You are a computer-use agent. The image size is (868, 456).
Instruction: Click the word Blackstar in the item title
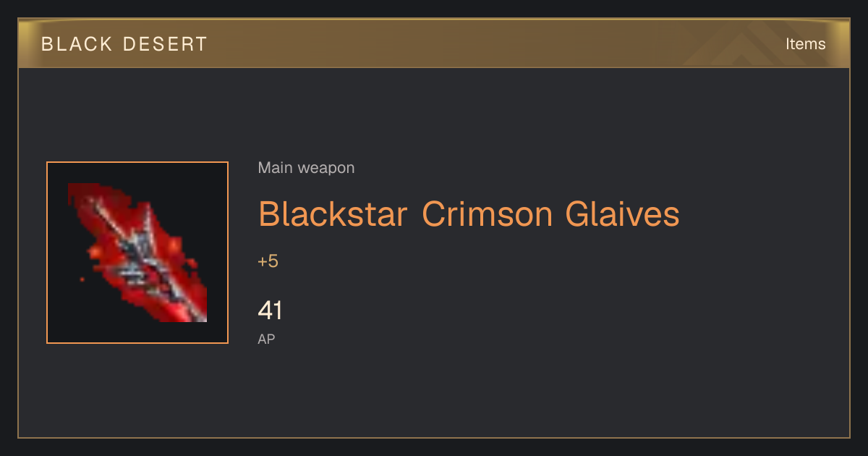333,214
